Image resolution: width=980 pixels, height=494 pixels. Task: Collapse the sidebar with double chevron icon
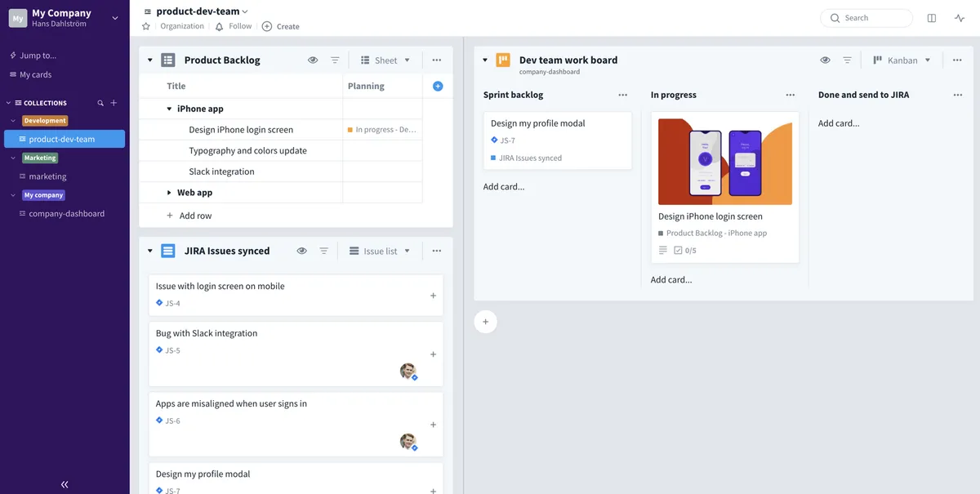point(65,484)
